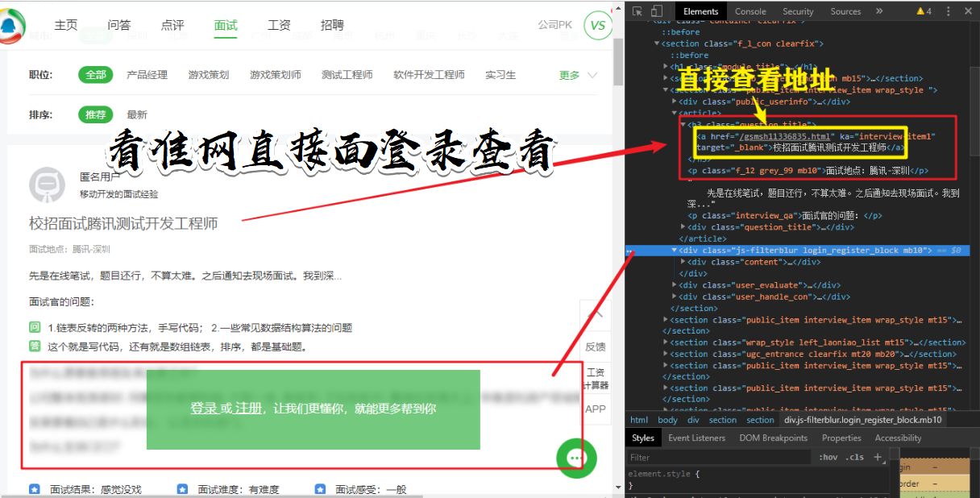Switch to the Elements tab in DevTools
Viewport: 980px width, 498px height.
[x=700, y=11]
